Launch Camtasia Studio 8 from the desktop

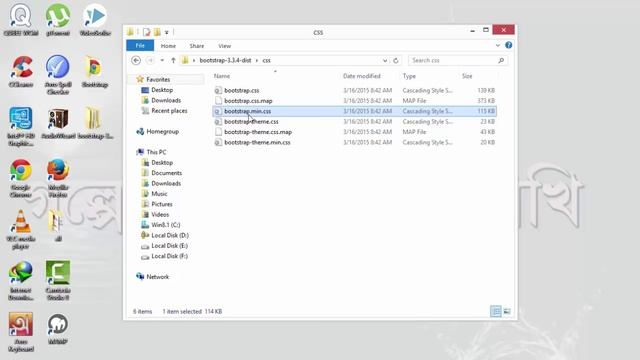pos(58,281)
